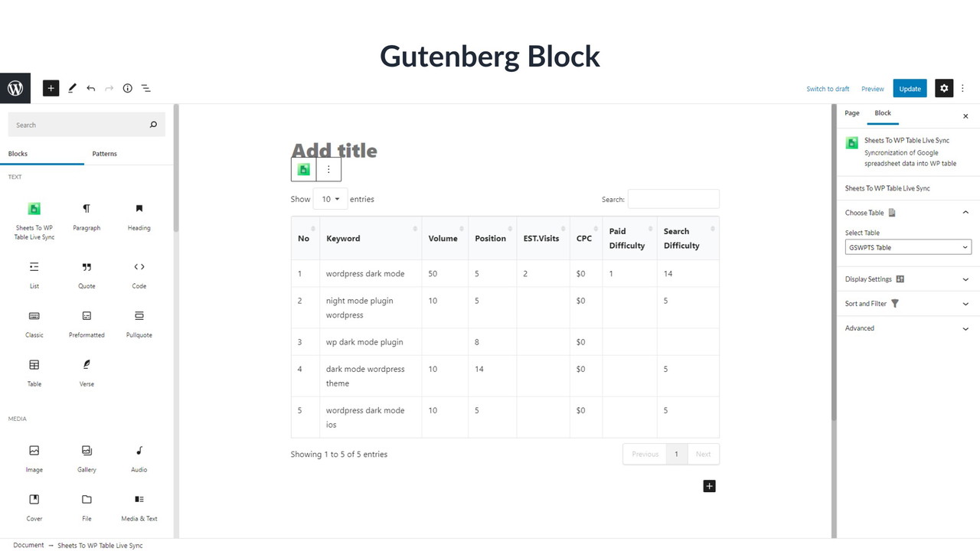Open the List View icon
Screen dimensions: 980x551
tap(146, 88)
